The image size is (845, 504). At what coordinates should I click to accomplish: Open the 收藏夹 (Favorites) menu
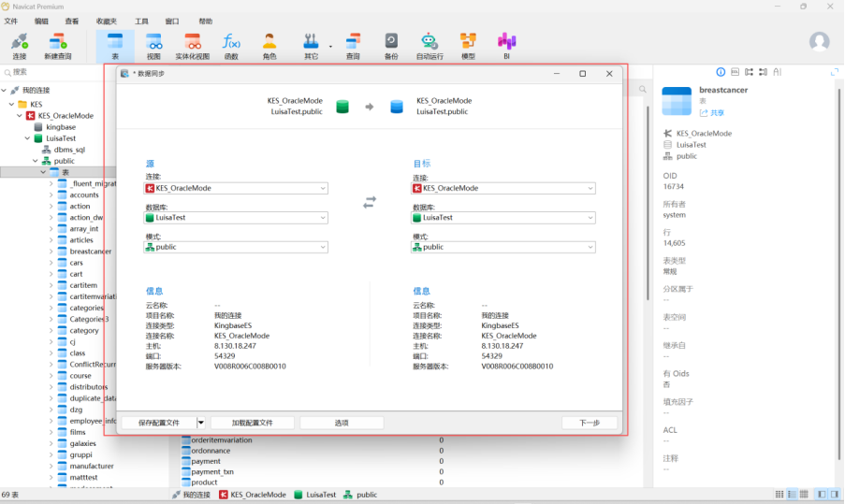[x=106, y=21]
